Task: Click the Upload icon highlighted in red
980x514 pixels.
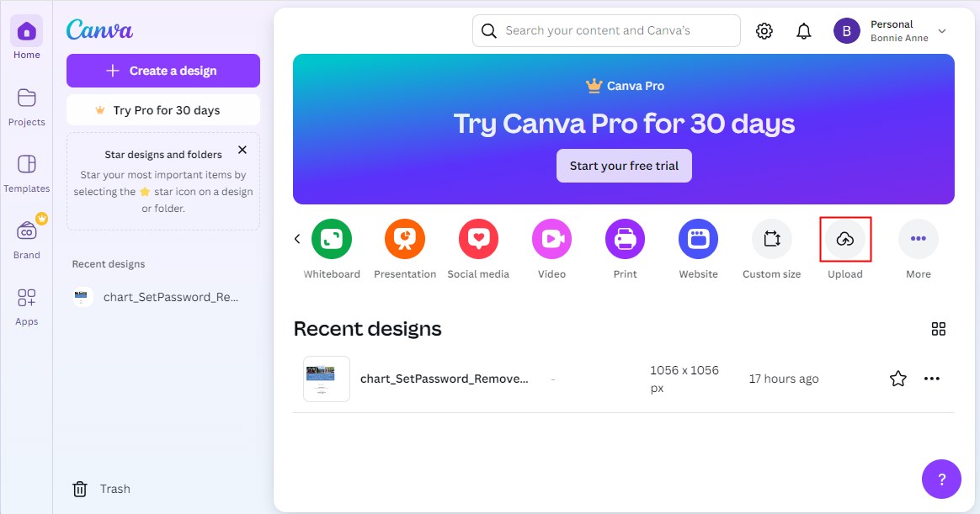Action: point(845,240)
